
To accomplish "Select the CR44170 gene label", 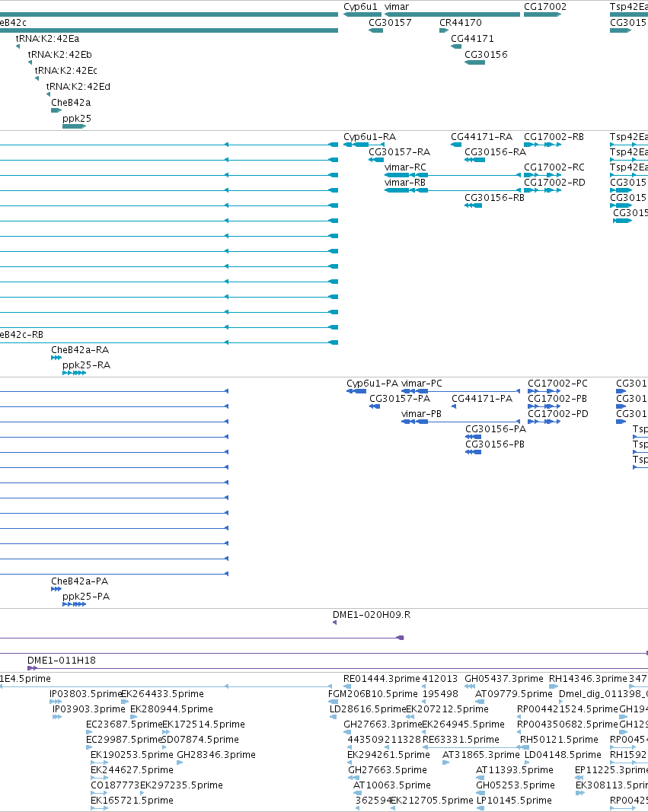I will (x=461, y=23).
